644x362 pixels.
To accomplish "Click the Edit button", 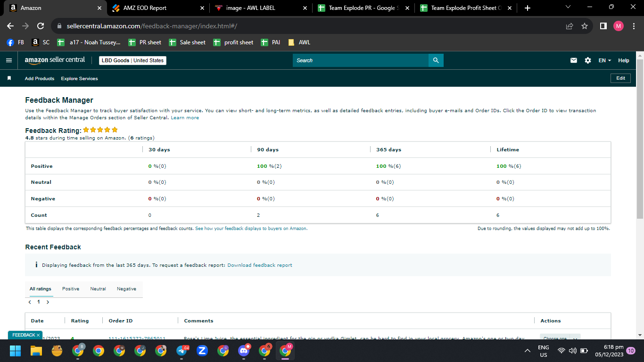I will [x=620, y=78].
